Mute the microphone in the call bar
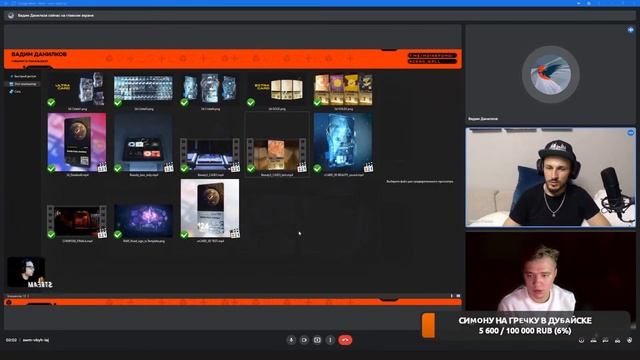640x360 pixels. (x=291, y=340)
